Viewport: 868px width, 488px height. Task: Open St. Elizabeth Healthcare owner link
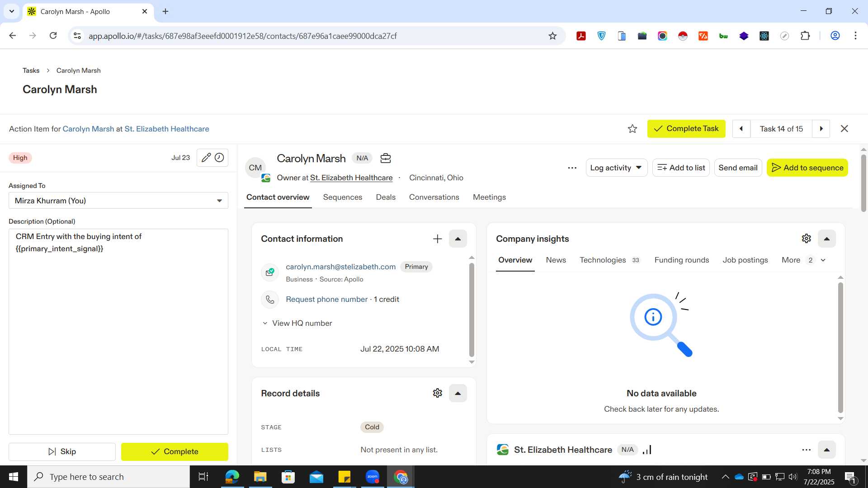(x=351, y=178)
